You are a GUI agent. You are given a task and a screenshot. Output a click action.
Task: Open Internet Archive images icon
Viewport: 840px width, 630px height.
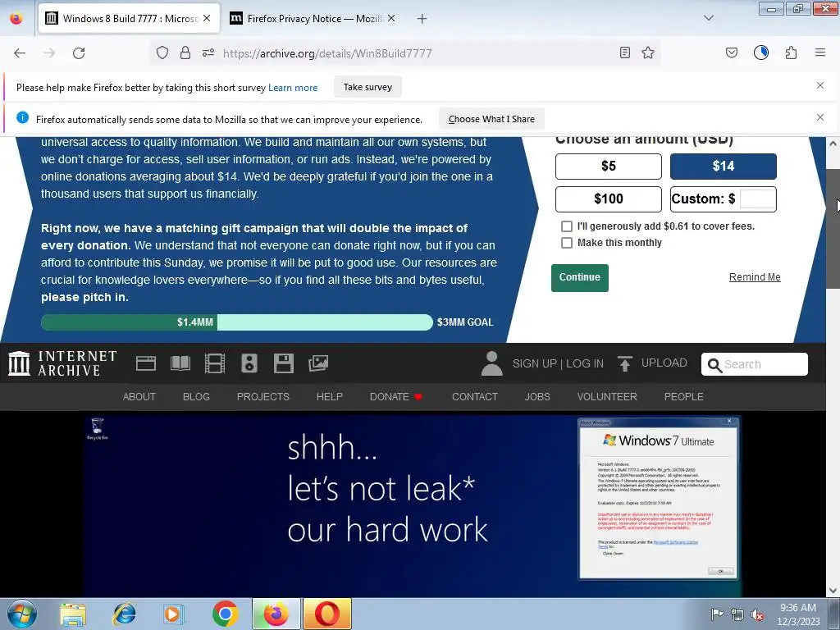point(318,363)
